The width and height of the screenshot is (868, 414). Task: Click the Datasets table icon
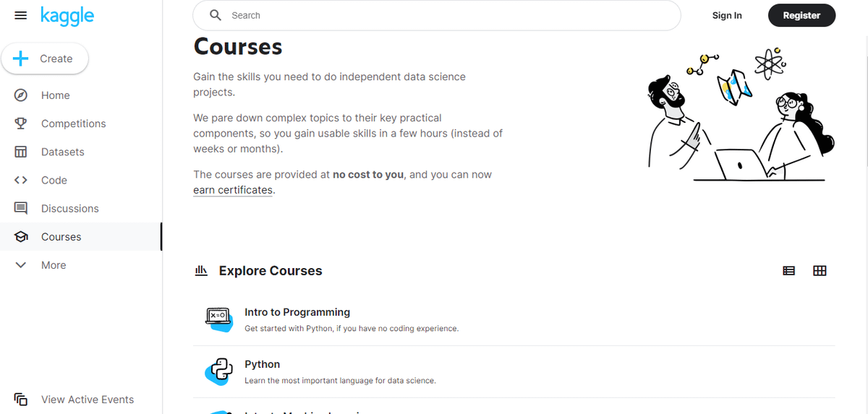pyautogui.click(x=21, y=152)
